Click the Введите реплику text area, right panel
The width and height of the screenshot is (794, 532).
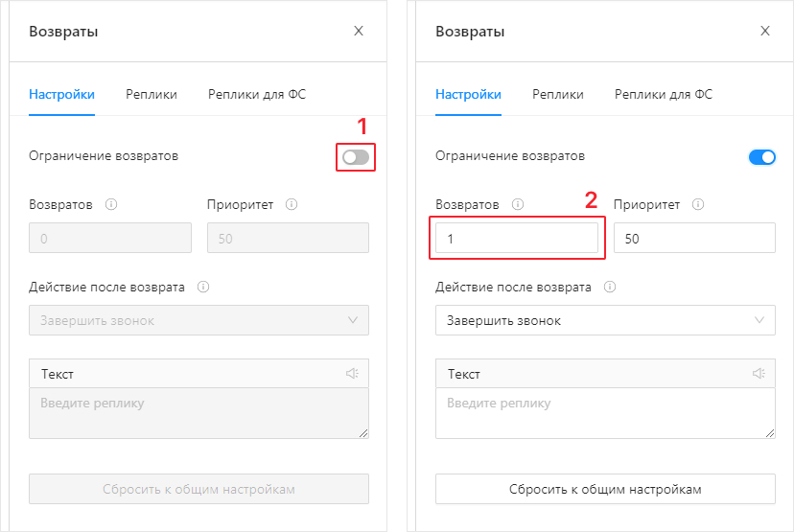click(605, 413)
